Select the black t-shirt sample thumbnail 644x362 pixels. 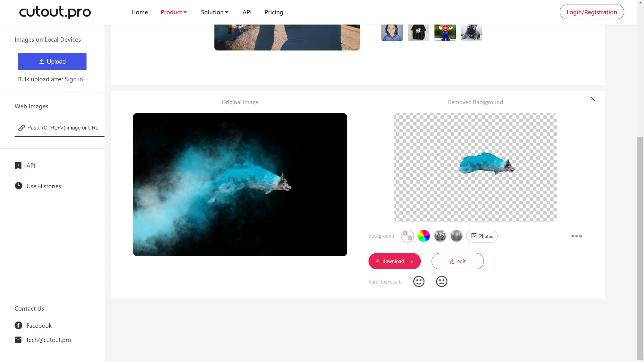click(418, 33)
